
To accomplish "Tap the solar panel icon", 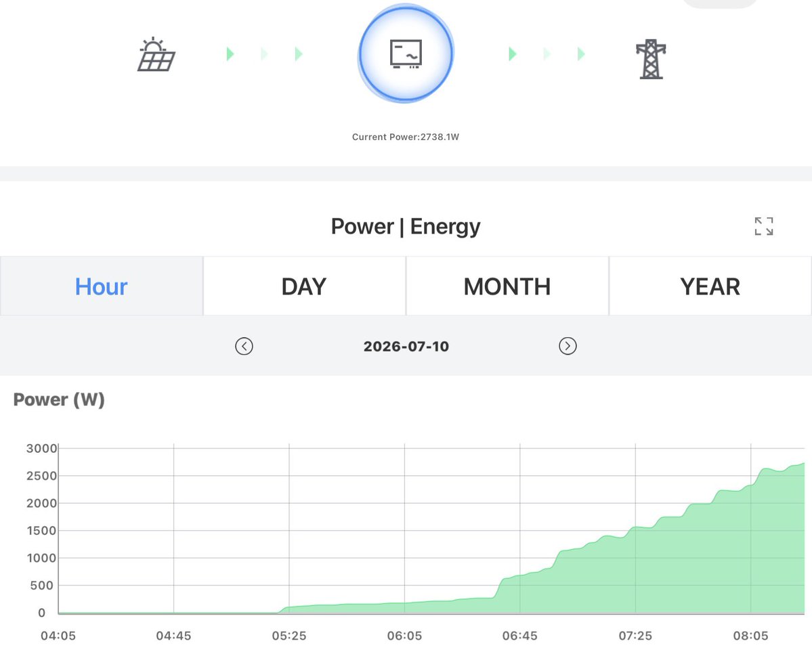I will pyautogui.click(x=156, y=54).
